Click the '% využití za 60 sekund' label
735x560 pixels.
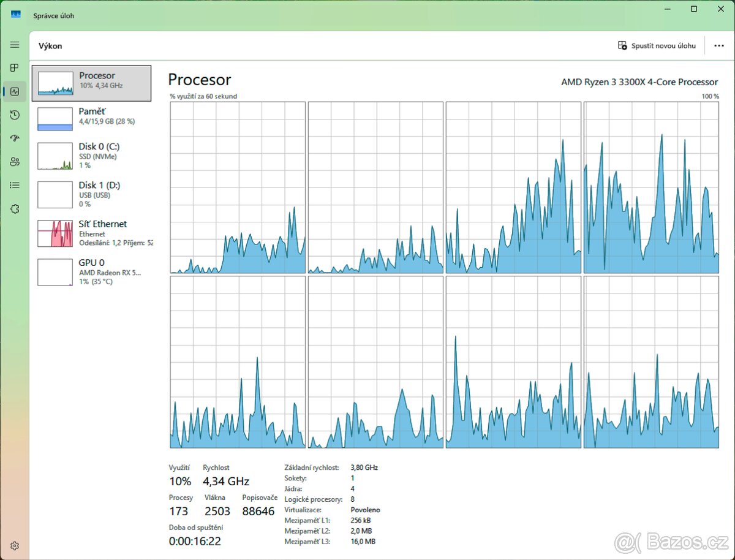coord(203,96)
